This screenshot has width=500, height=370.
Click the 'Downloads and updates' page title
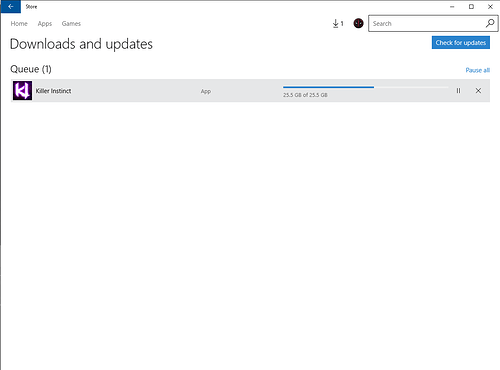click(x=81, y=44)
